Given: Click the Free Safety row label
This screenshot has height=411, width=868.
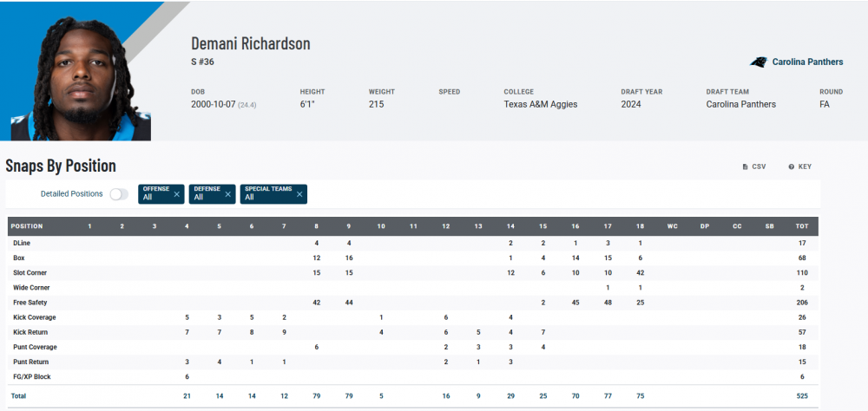Looking at the screenshot, I should click(x=31, y=303).
